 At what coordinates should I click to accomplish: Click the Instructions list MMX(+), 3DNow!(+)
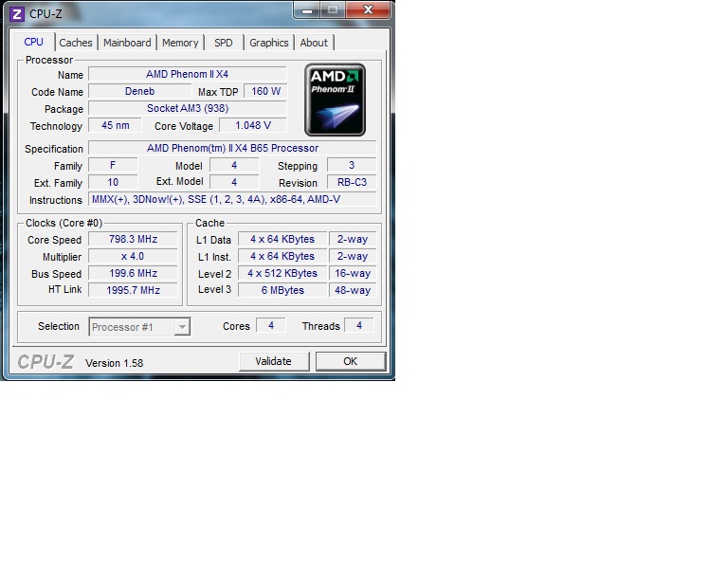click(232, 200)
